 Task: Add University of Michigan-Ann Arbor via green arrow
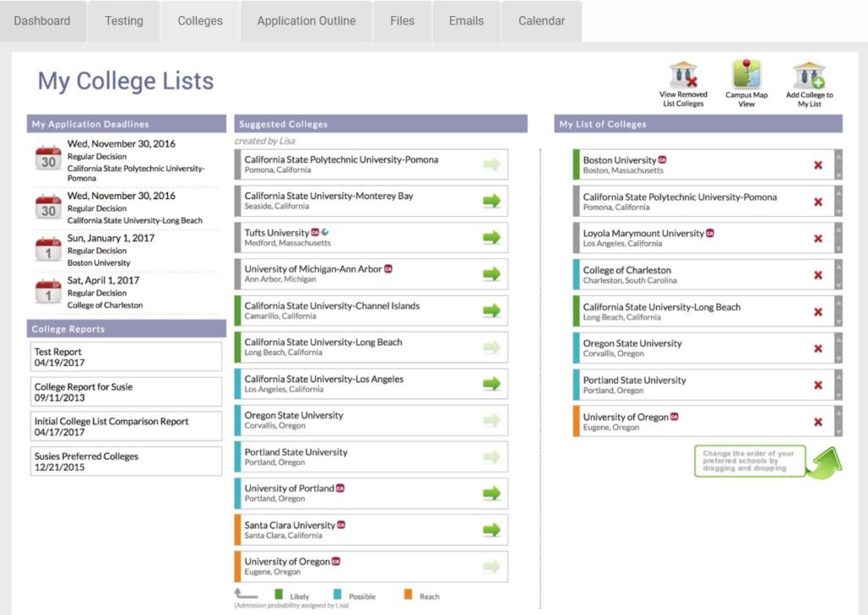coord(491,274)
